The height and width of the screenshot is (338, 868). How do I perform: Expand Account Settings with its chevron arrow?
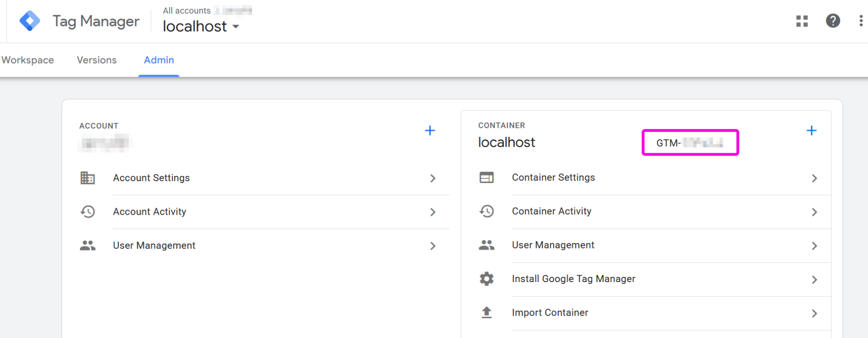pyautogui.click(x=432, y=178)
